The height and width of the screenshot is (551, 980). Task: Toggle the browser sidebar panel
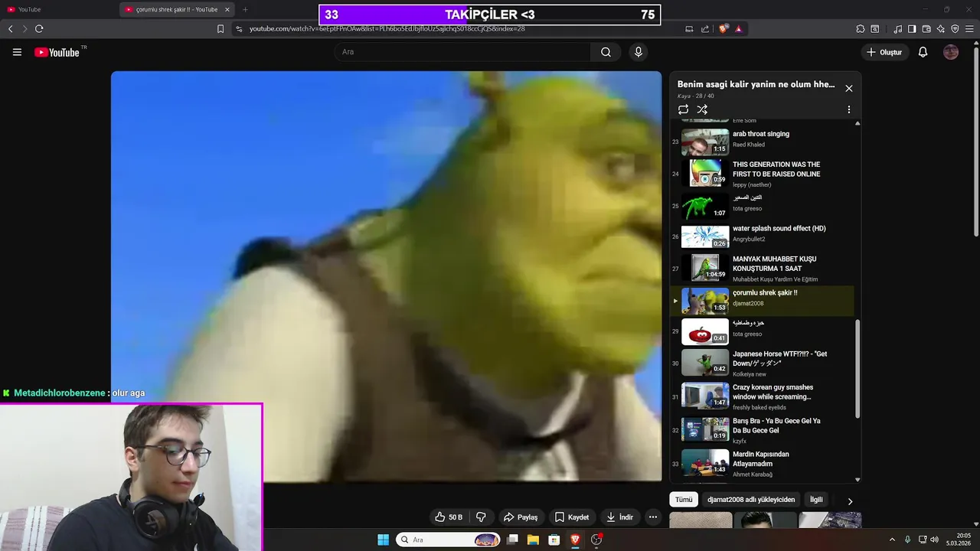click(912, 29)
